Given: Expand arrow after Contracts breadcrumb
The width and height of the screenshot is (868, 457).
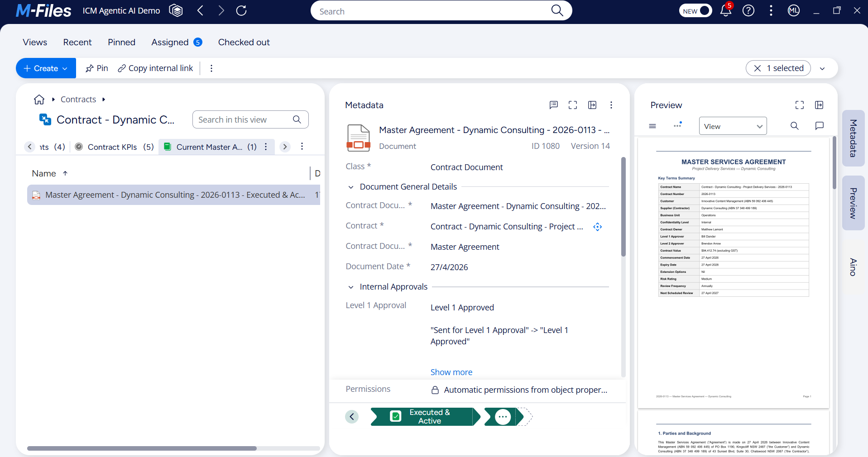Looking at the screenshot, I should [x=104, y=99].
